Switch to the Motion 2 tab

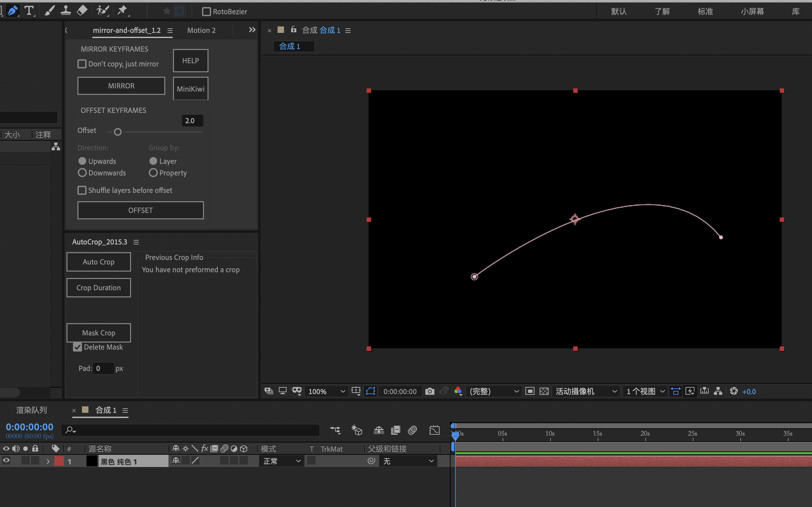click(x=201, y=30)
